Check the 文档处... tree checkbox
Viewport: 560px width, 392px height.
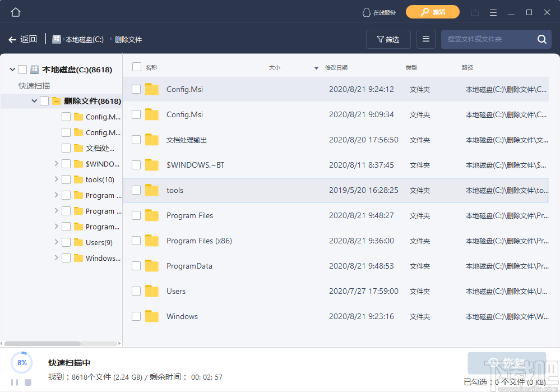tap(66, 148)
